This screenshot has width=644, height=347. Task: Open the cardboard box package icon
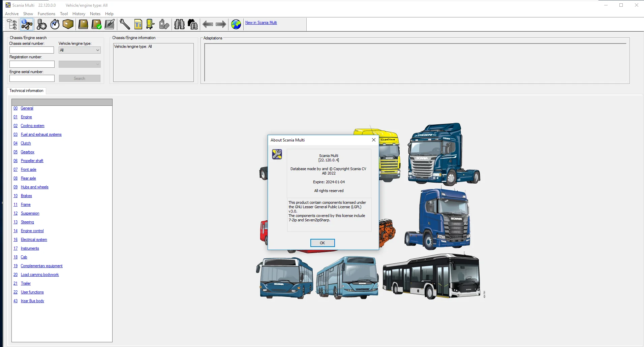click(68, 24)
